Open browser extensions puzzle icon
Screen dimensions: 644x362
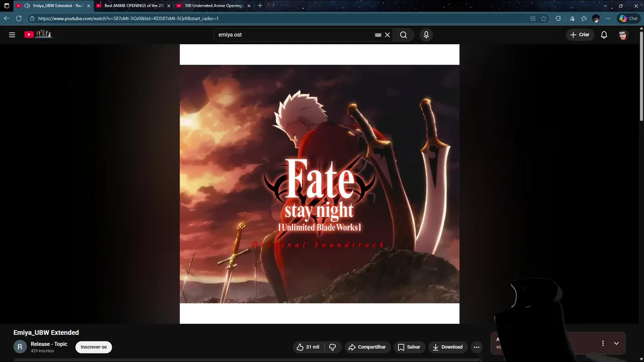[558, 19]
